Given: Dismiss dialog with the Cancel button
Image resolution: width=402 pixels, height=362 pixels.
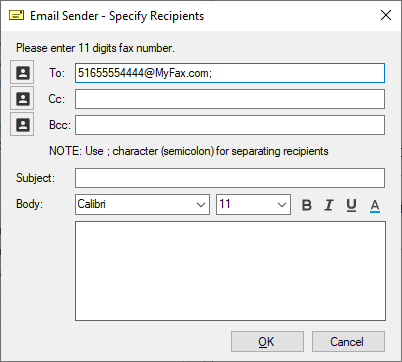Looking at the screenshot, I should [348, 341].
